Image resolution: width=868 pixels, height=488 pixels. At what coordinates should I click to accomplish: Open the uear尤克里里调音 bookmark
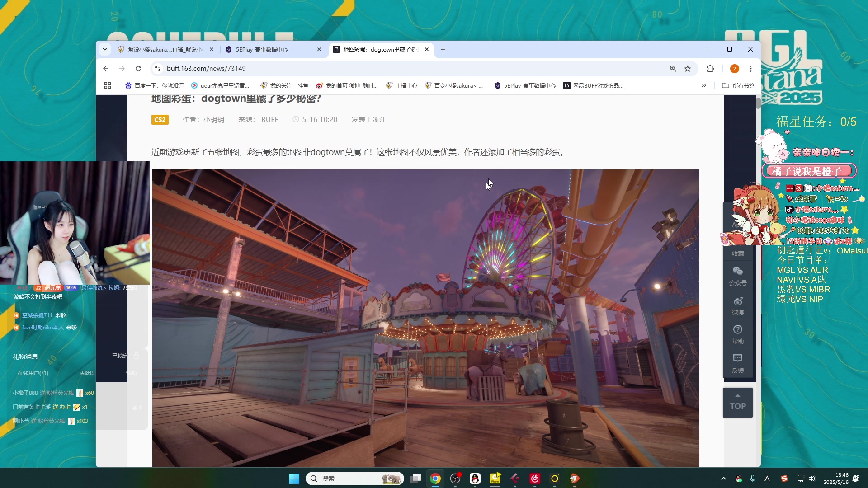tap(220, 85)
